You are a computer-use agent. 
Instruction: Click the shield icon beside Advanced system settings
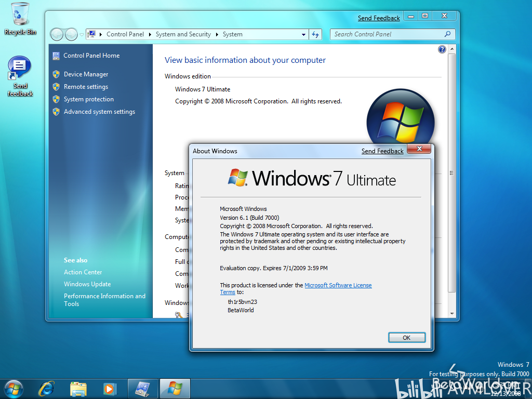point(56,112)
